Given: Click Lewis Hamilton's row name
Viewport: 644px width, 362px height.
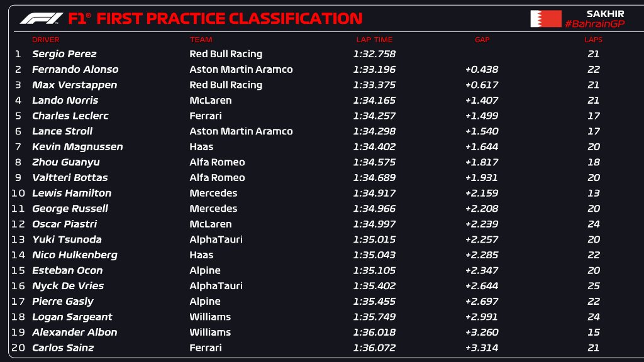Looking at the screenshot, I should tap(72, 193).
